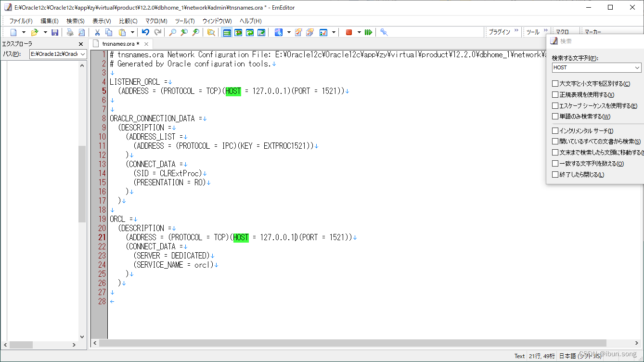The width and height of the screenshot is (644, 362).
Task: Open the New file dropdown arrow
Action: click(x=25, y=32)
